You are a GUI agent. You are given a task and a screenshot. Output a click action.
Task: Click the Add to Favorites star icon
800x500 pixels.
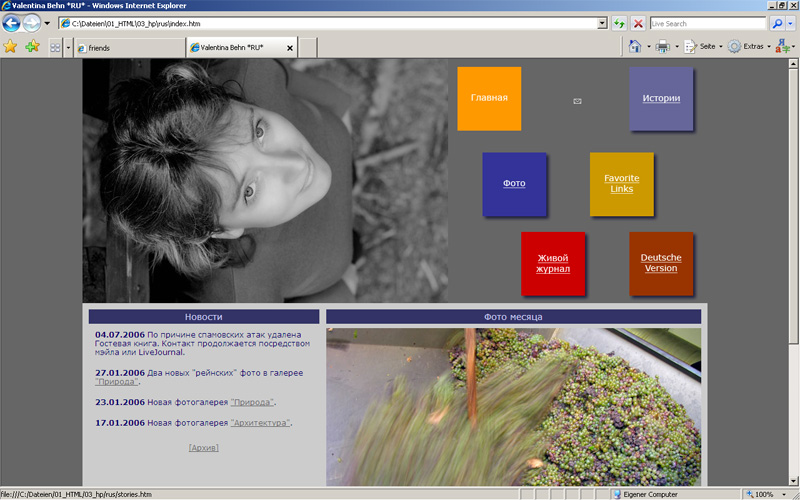32,47
